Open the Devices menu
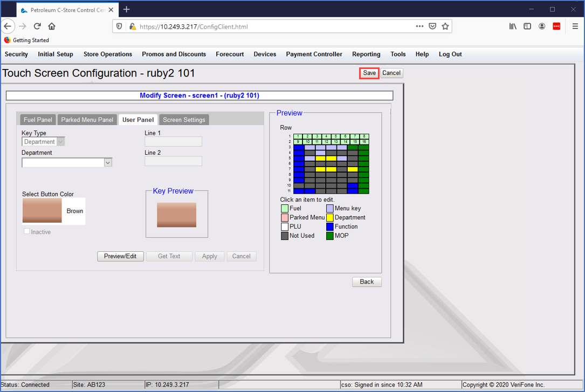 (x=265, y=54)
